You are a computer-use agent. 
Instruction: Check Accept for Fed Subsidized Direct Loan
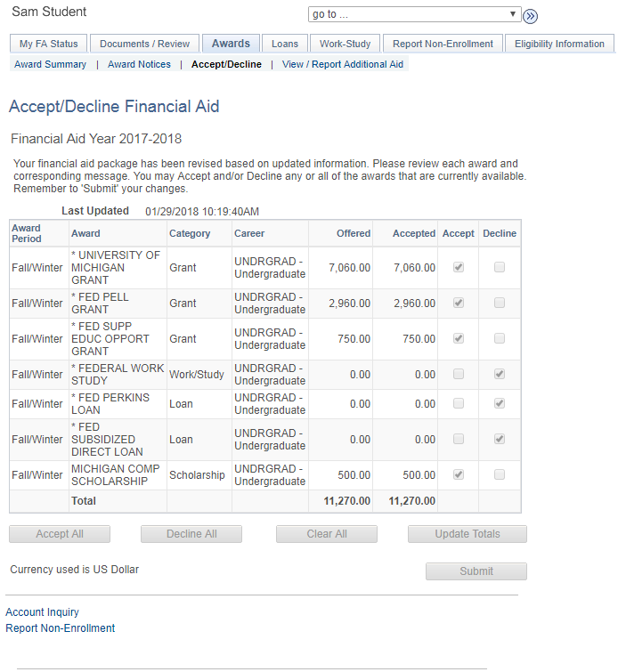[x=458, y=439]
